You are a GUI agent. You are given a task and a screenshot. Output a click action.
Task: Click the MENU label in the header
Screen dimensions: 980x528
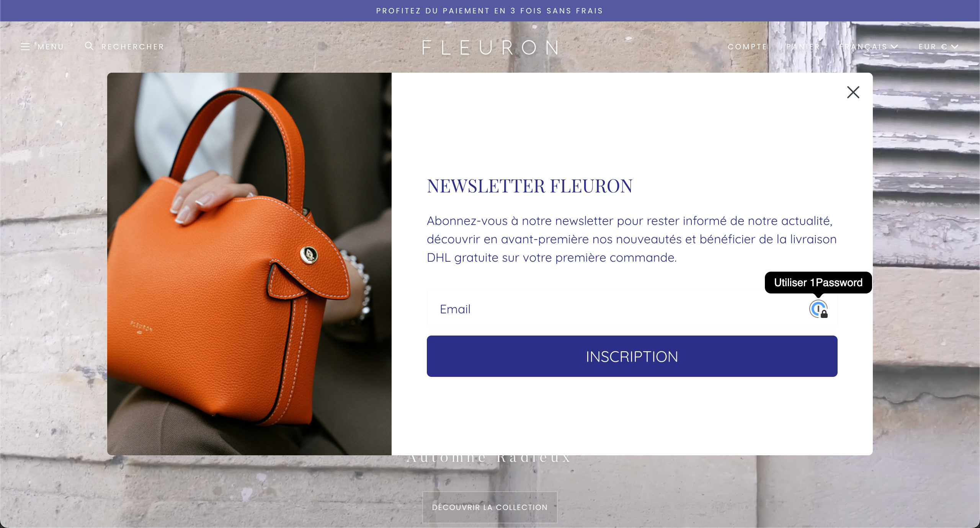click(51, 47)
